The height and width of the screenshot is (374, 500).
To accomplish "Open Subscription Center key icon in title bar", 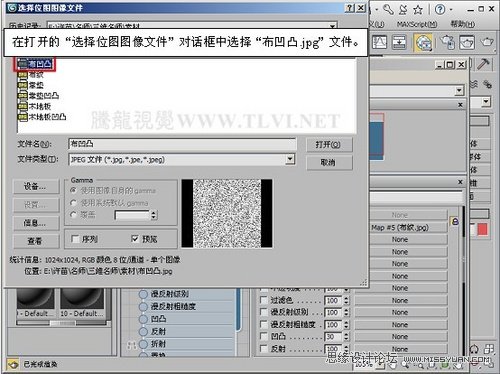I will click(x=388, y=9).
